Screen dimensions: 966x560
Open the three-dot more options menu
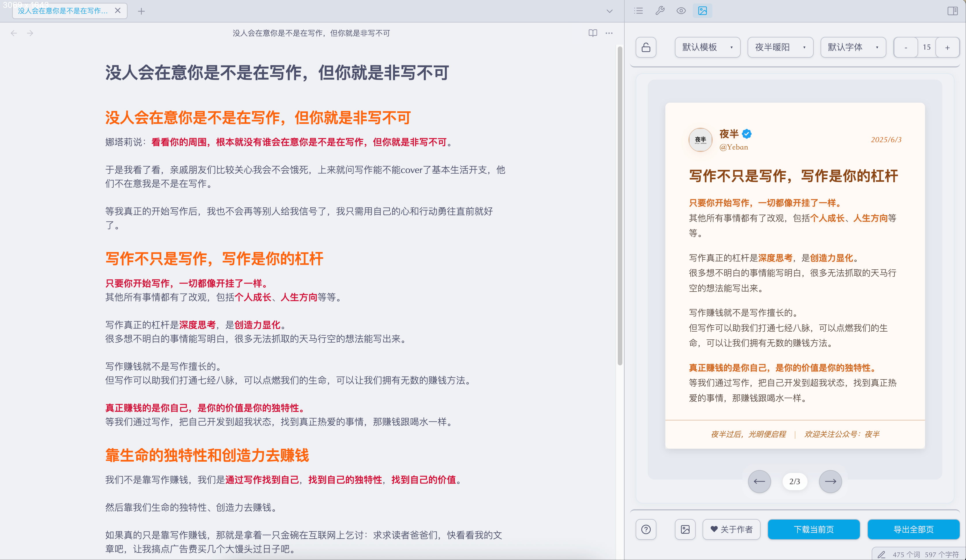pyautogui.click(x=609, y=33)
